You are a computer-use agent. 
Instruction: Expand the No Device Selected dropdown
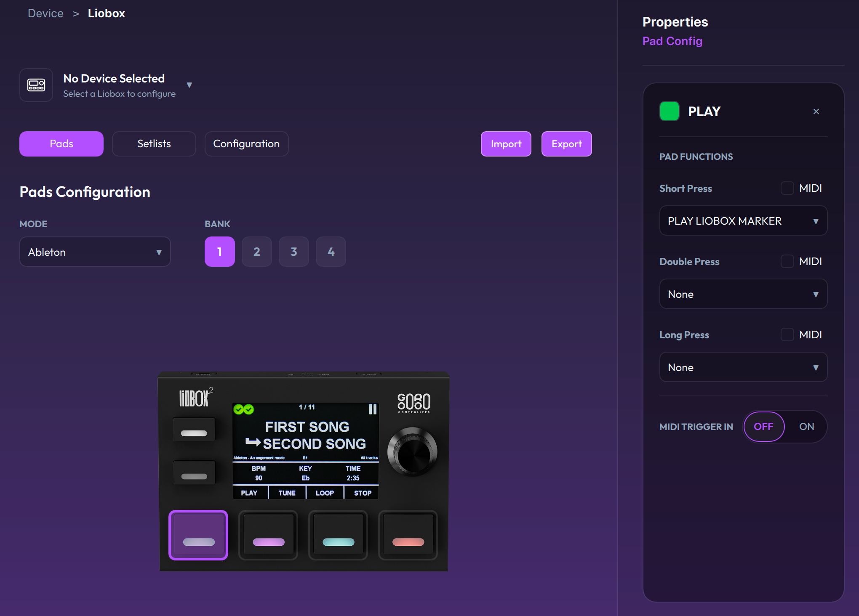point(189,85)
